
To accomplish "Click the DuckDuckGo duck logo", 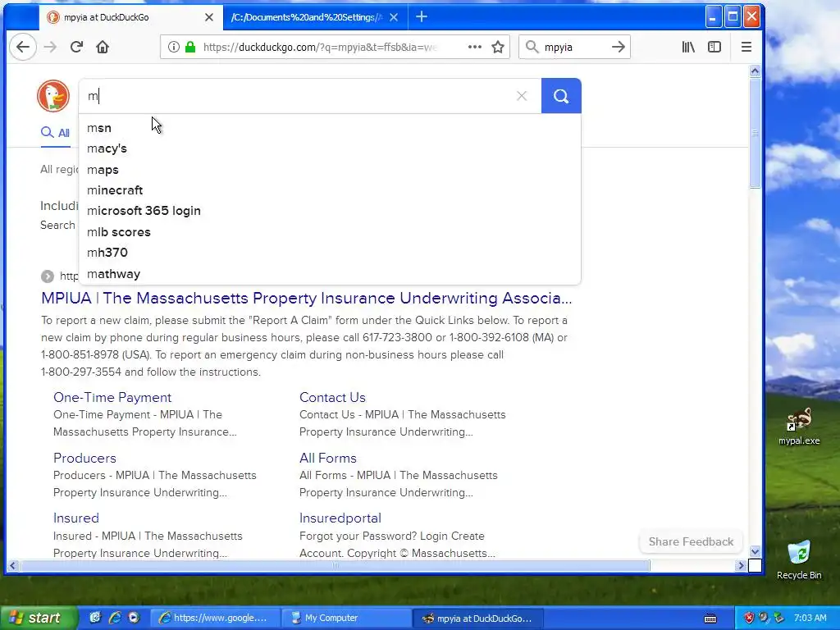I will 53,96.
